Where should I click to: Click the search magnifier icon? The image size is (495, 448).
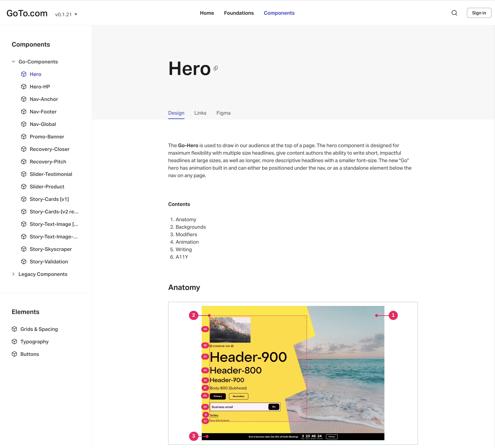point(454,13)
